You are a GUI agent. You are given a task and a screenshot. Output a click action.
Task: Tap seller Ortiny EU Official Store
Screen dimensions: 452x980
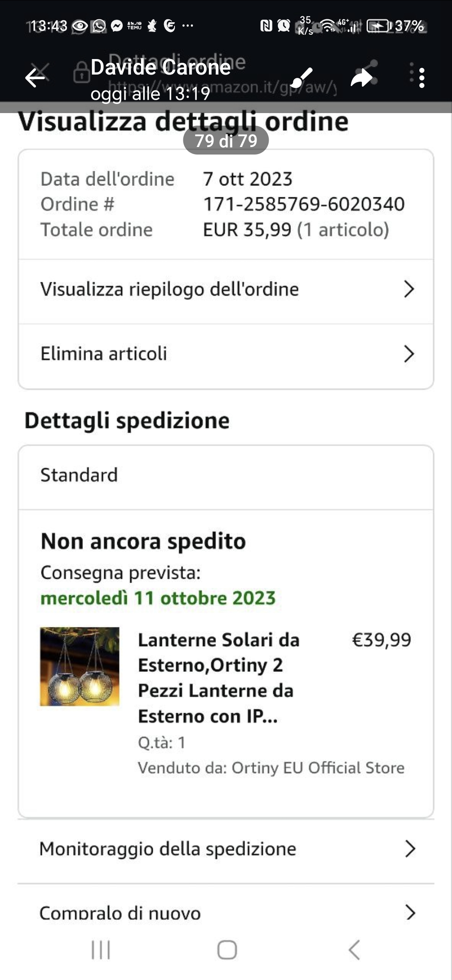coord(318,768)
